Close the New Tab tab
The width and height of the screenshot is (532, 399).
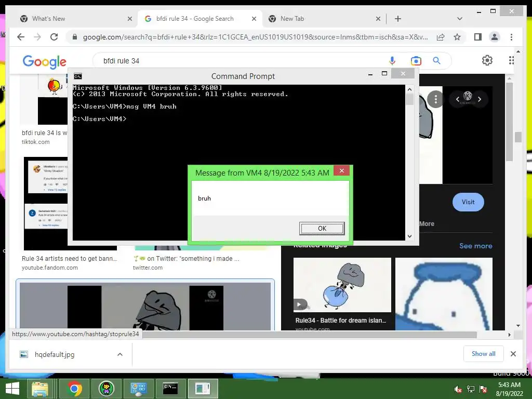(378, 19)
